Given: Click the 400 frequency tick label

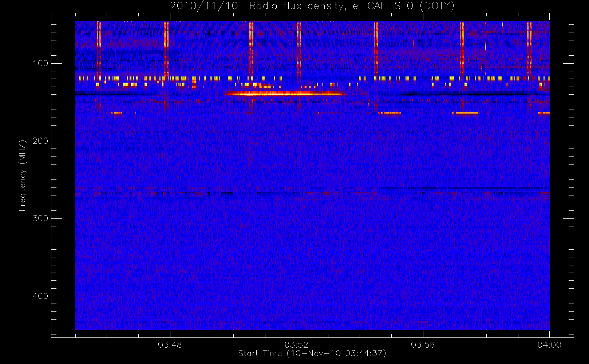Looking at the screenshot, I should tap(40, 296).
